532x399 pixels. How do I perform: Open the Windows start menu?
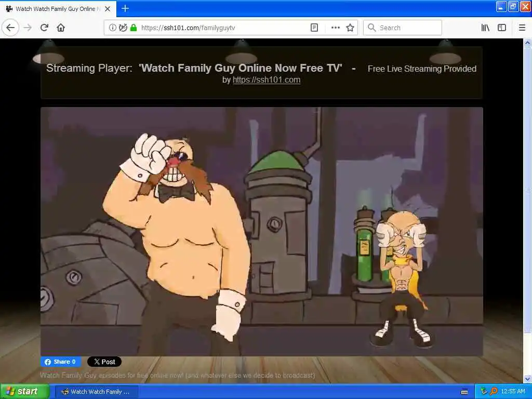(x=24, y=392)
